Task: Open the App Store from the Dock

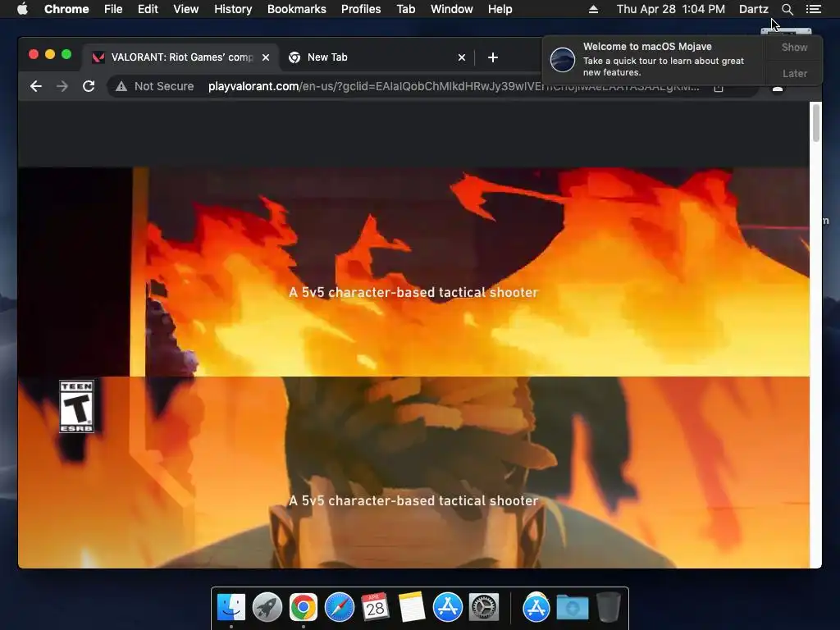Action: point(447,608)
